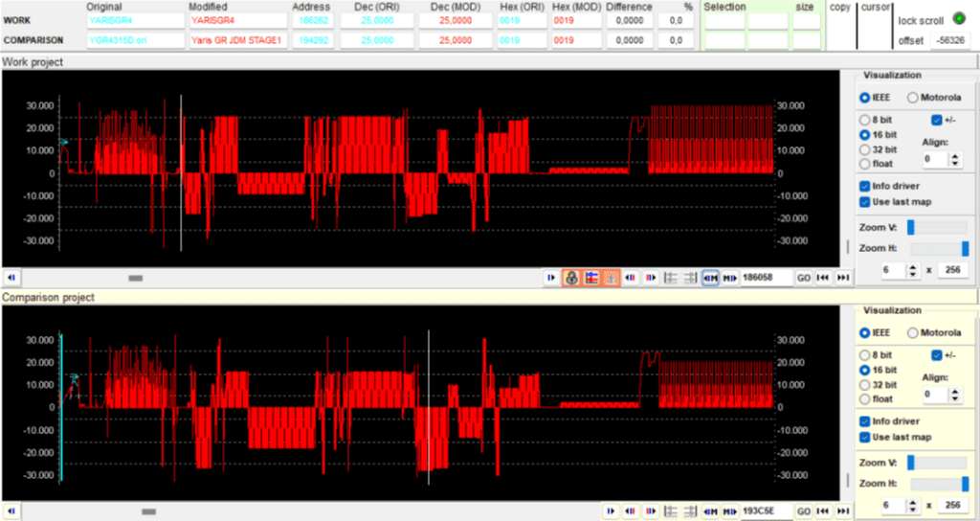Click the offset field showing -56326
This screenshot has height=521, width=980.
point(949,40)
